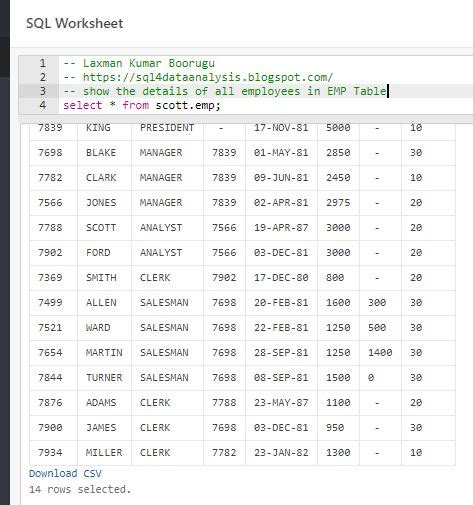This screenshot has height=505, width=473.
Task: Click line number 4 in editor gutter
Action: (x=43, y=105)
